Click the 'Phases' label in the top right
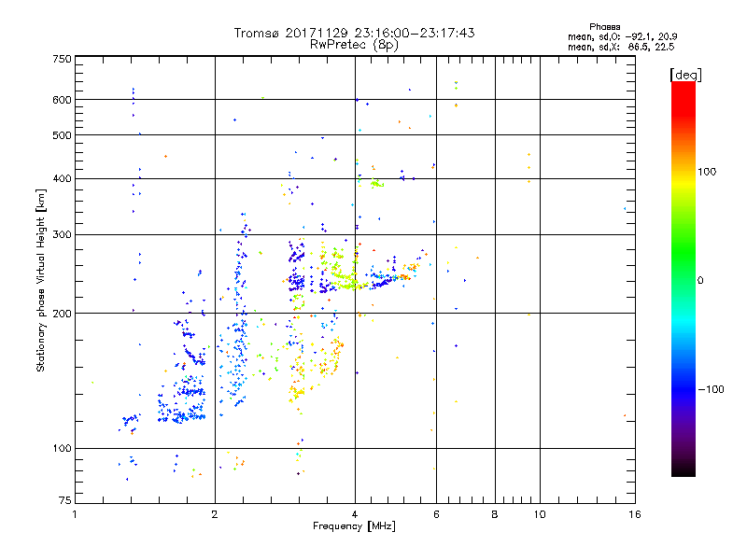 tap(604, 27)
